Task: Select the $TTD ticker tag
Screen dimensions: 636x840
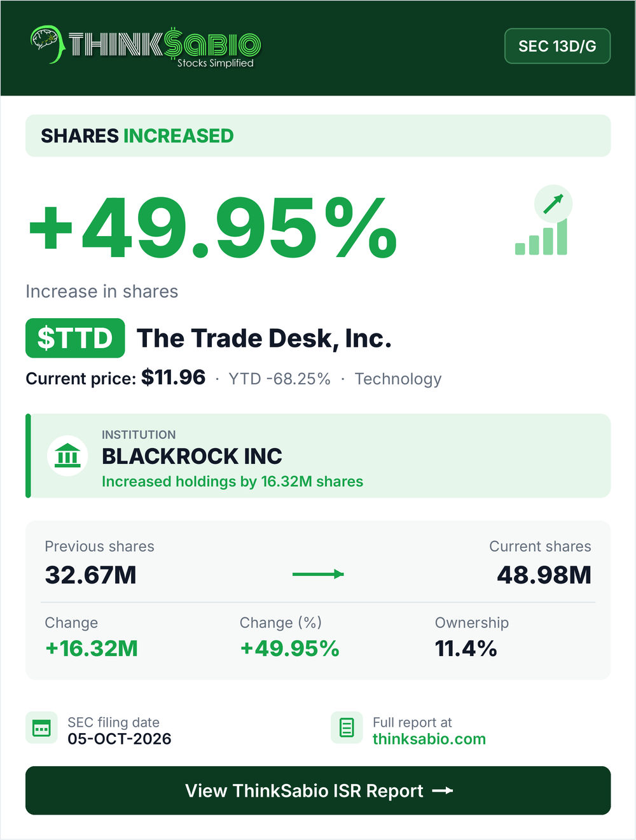Action: (75, 338)
